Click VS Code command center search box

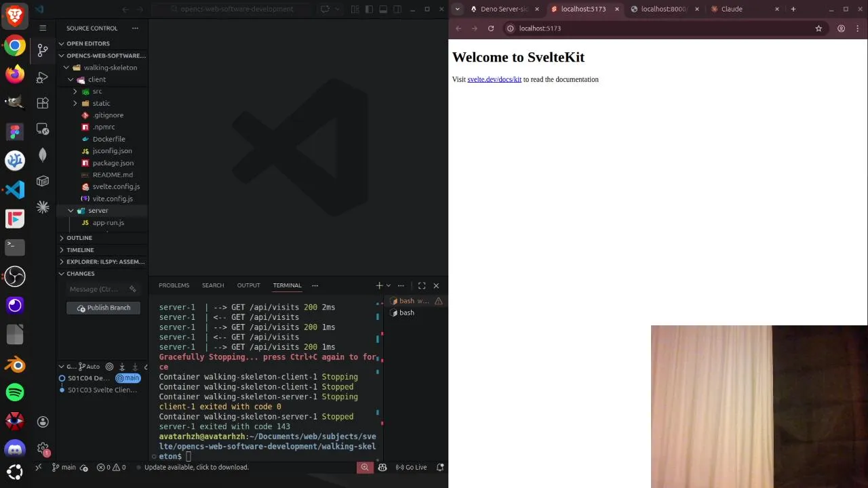click(x=232, y=9)
